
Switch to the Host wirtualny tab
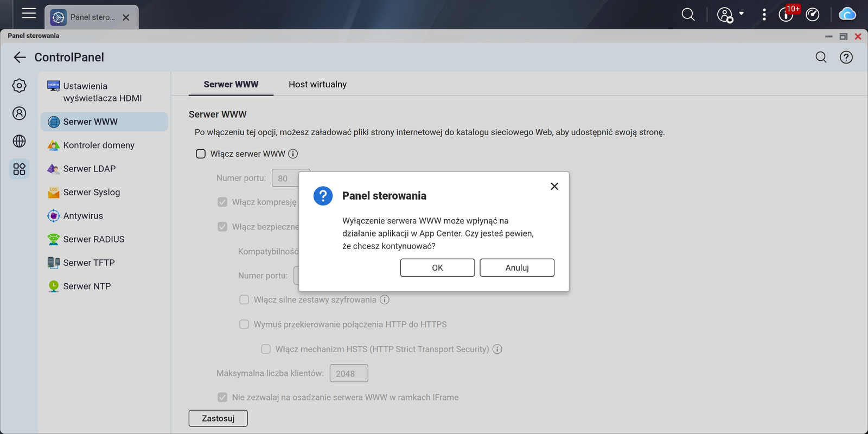tap(317, 85)
